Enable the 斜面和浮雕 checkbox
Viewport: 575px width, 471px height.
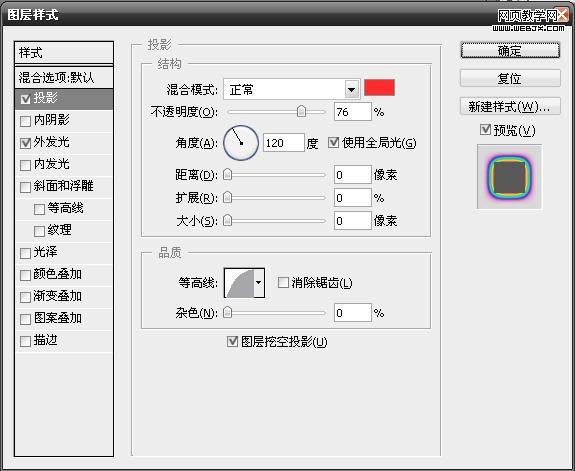pyautogui.click(x=25, y=187)
